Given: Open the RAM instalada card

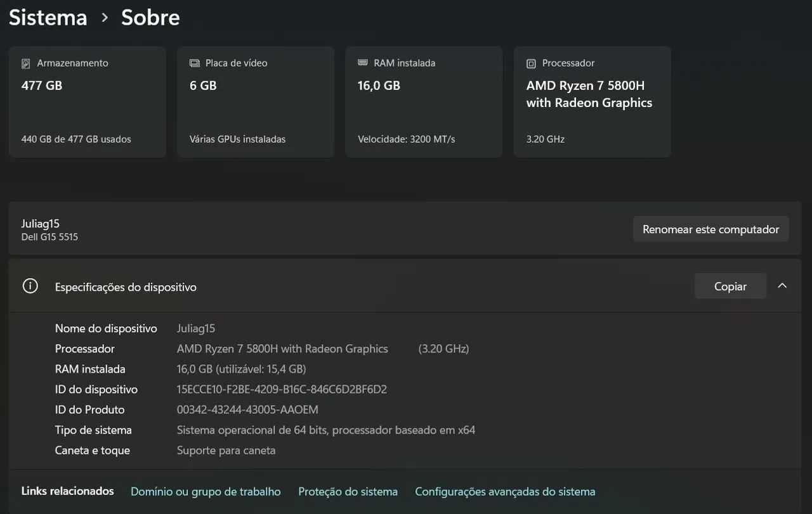Looking at the screenshot, I should click(x=423, y=101).
